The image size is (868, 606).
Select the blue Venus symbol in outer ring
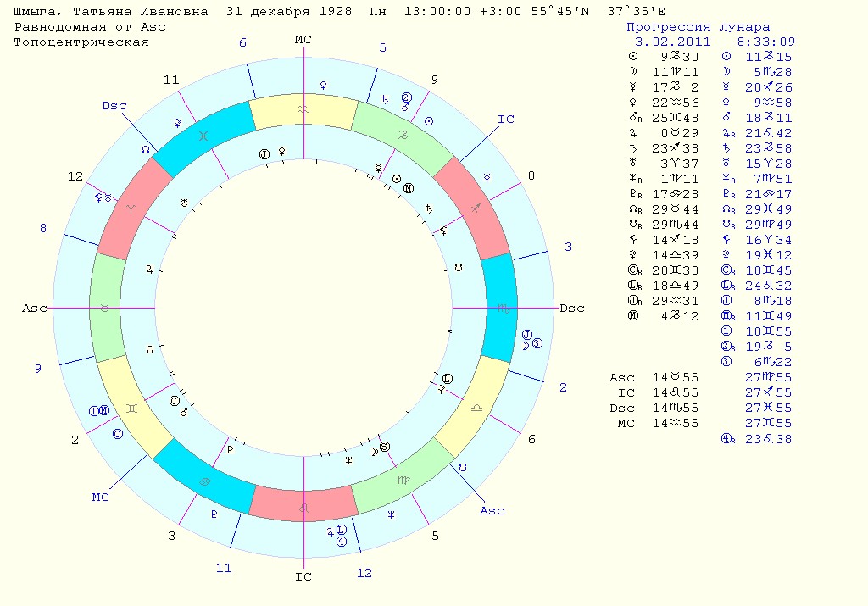point(323,86)
